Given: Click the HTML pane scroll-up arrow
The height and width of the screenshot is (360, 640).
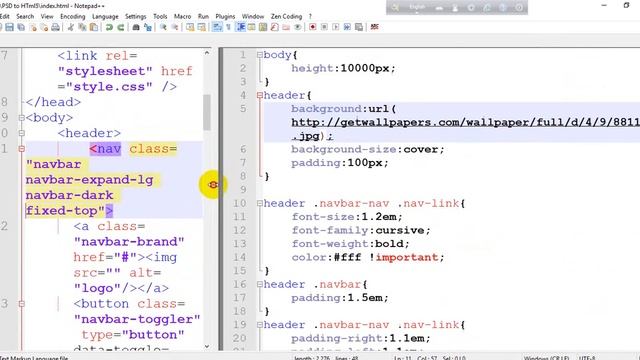Looking at the screenshot, I should coord(207,53).
